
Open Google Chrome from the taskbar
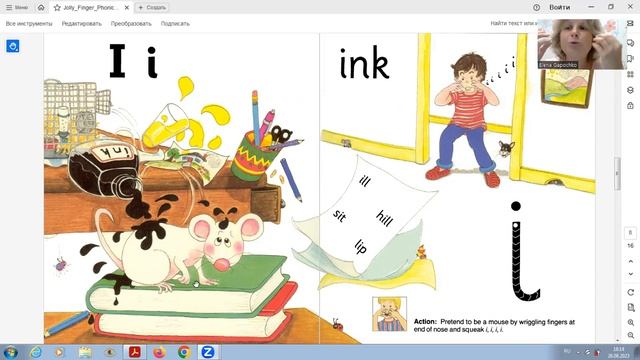184,352
